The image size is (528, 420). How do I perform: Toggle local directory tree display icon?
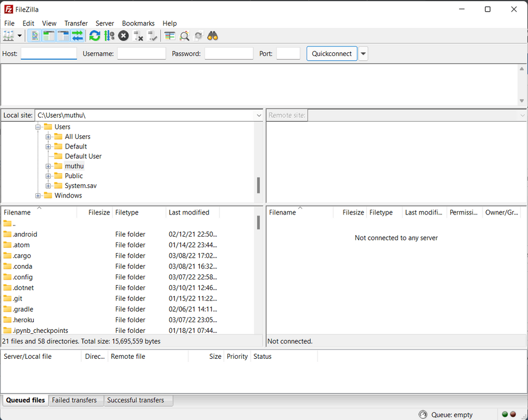(49, 36)
